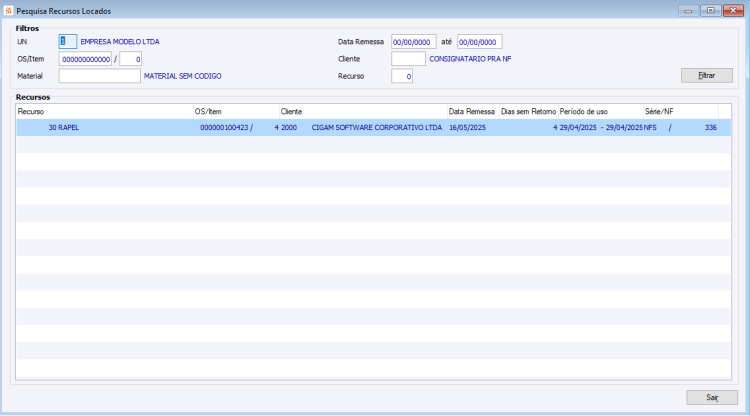Click the MATERIAL SEM CODIGO label
This screenshot has height=416, width=750.
(182, 76)
